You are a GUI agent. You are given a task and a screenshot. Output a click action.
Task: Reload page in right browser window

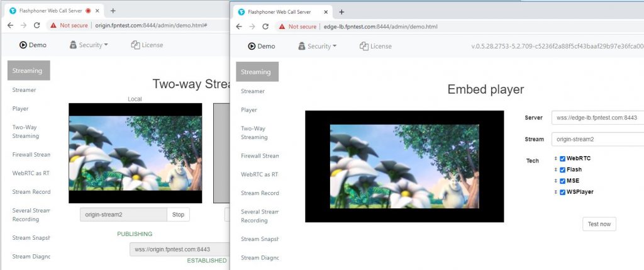[x=265, y=26]
